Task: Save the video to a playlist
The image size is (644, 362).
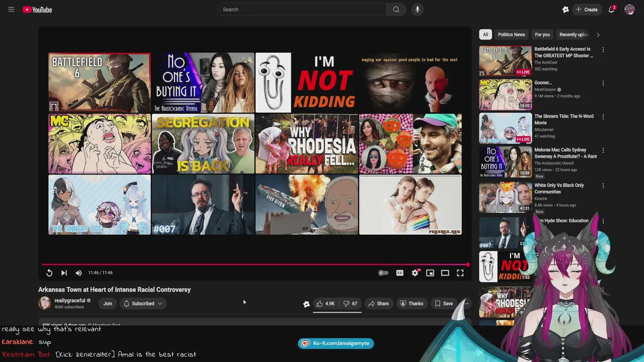Action: 444,304
